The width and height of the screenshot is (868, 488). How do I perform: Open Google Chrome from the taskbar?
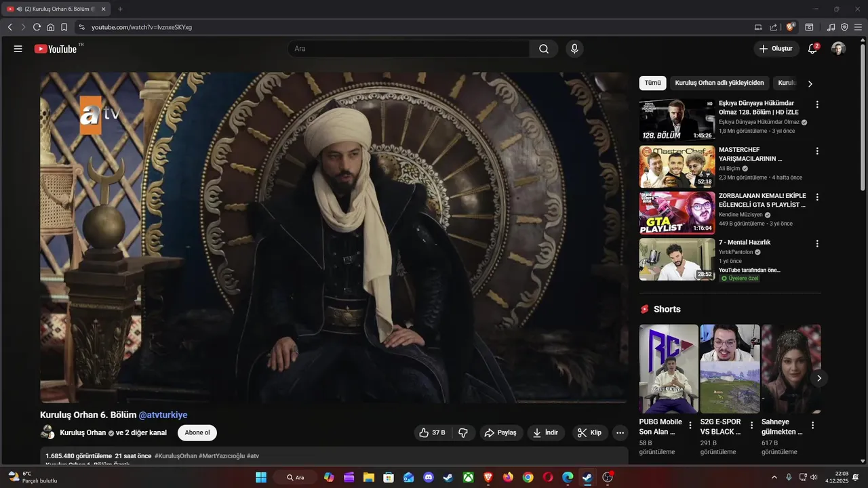(528, 477)
